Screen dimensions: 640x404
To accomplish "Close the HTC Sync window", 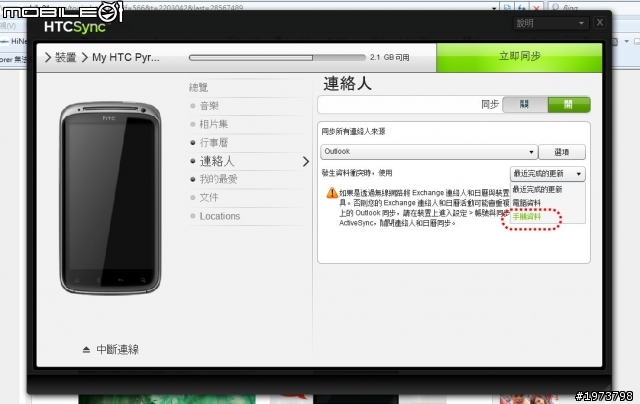I will (600, 23).
